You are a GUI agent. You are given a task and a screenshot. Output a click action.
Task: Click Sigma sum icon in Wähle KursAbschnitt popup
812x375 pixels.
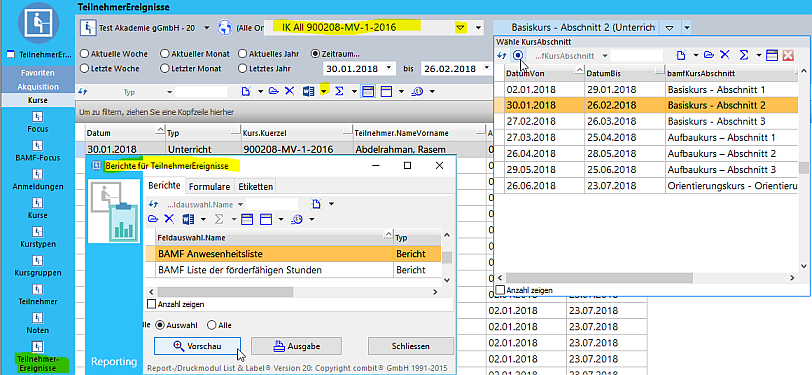click(744, 55)
